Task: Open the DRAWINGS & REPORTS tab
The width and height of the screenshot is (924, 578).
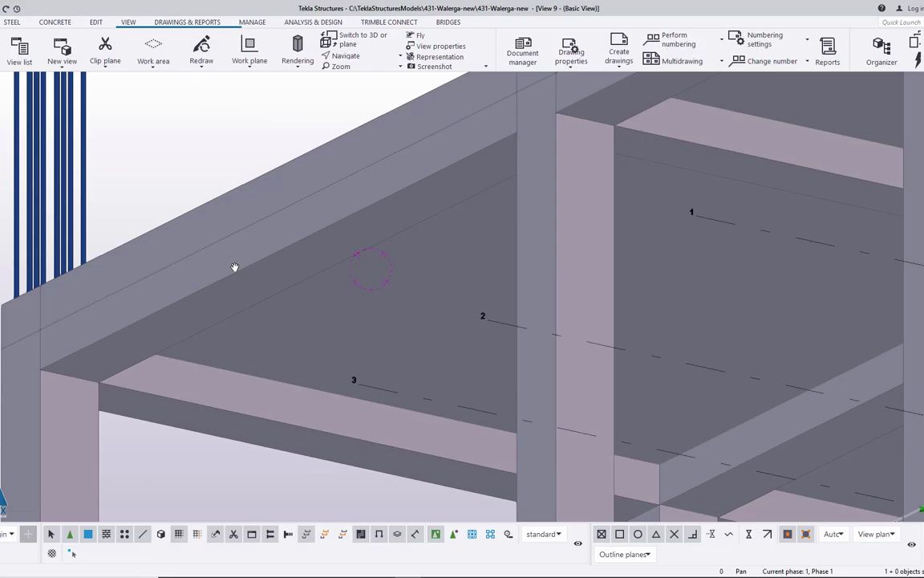Action: [188, 22]
